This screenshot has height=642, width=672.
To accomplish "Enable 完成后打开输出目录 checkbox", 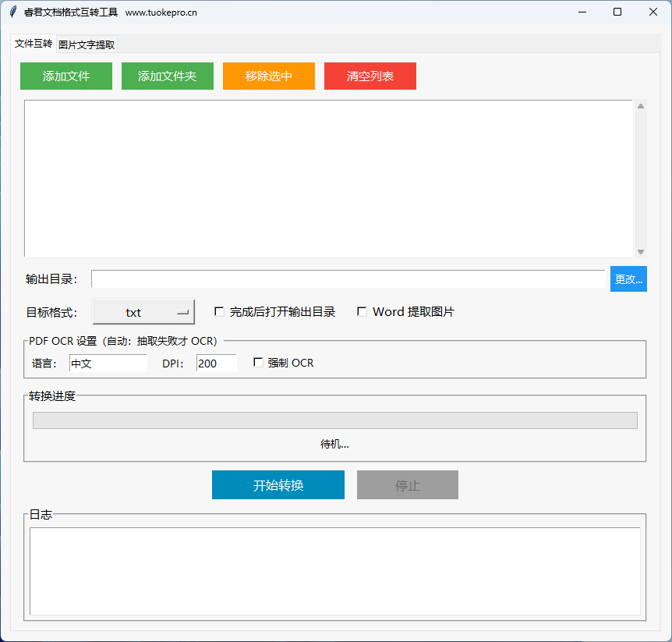I will point(219,311).
